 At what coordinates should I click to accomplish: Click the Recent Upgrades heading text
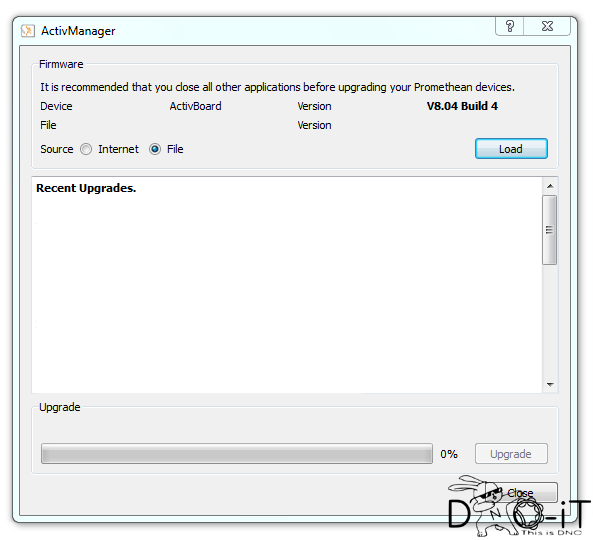click(x=86, y=188)
